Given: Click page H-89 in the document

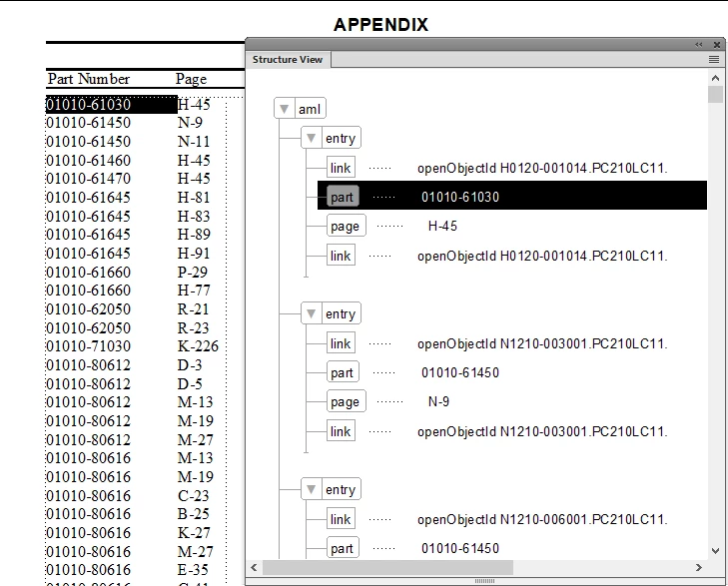Looking at the screenshot, I should click(x=194, y=235).
